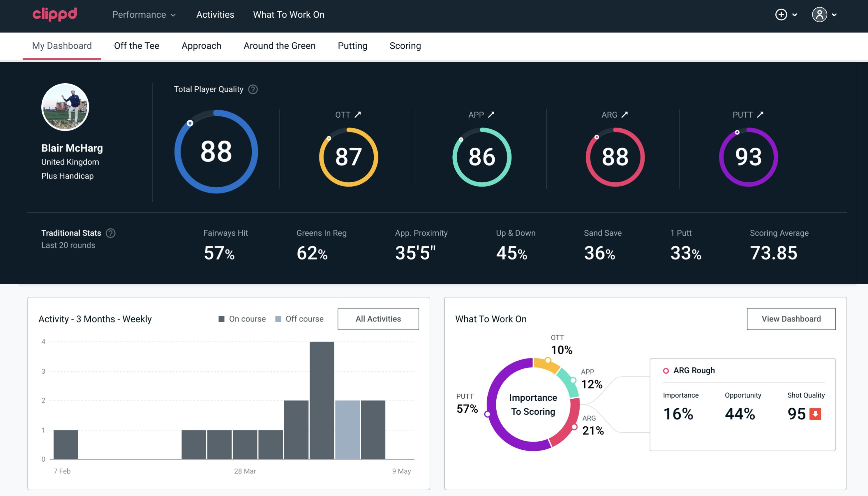Screen dimensions: 868x496
Task: Select the ARG Rough importance indicator
Action: click(x=678, y=412)
